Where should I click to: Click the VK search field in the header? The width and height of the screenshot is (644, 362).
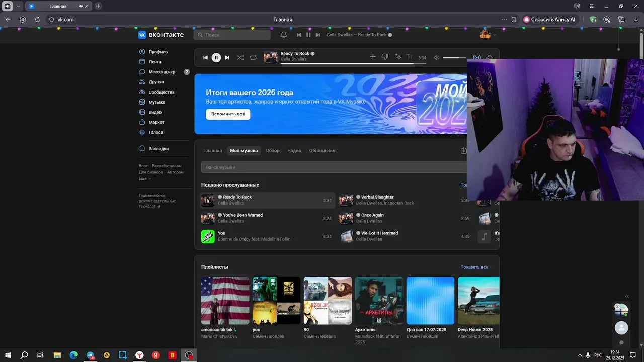coord(232,35)
